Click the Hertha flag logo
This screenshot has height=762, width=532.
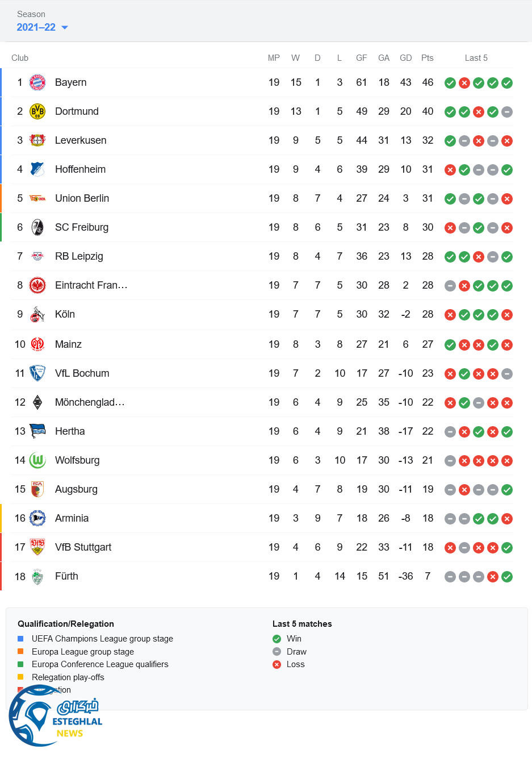[37, 431]
